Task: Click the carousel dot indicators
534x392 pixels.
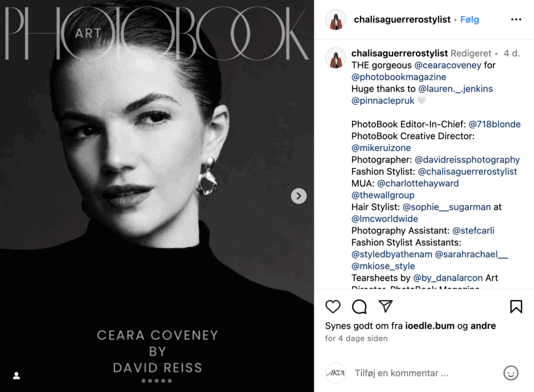Action: [x=156, y=381]
